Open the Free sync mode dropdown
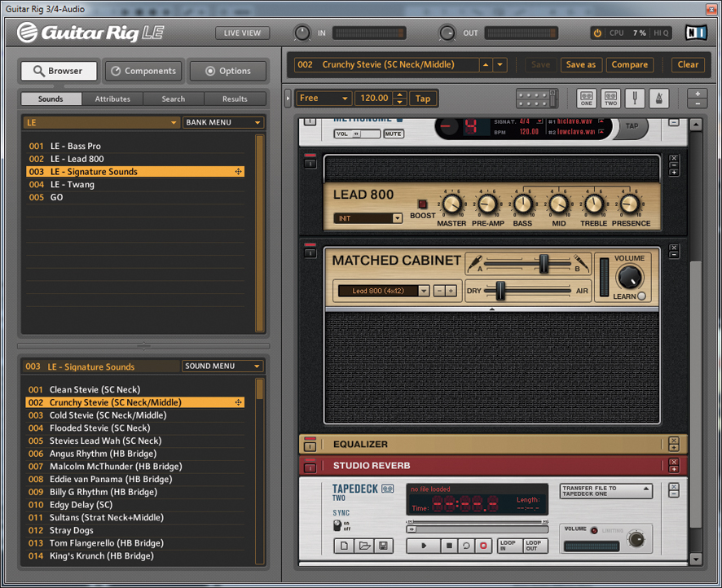The height and width of the screenshot is (588, 722). tap(324, 98)
